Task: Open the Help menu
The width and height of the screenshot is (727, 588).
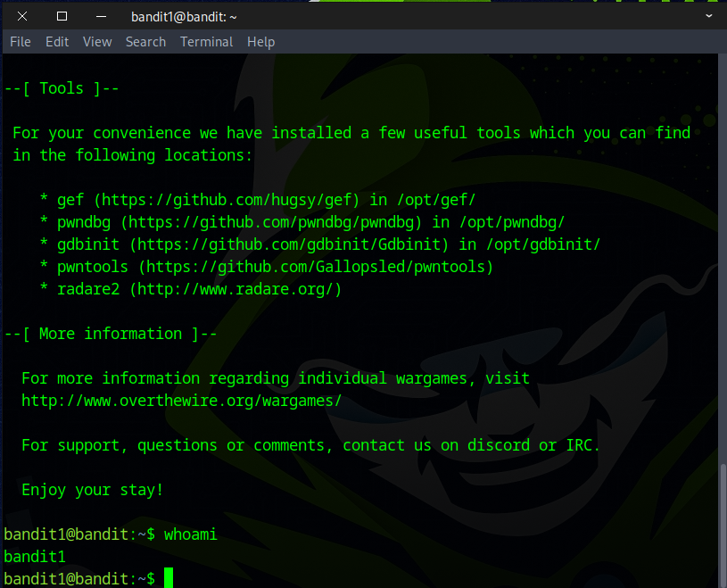Action: (260, 42)
